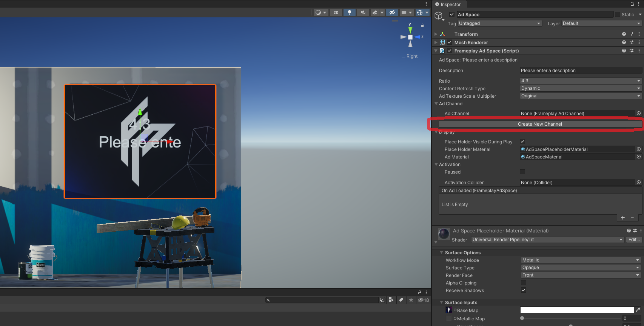Pick Base Map color with eyedropper
Screen dimensions: 644x326
(638, 310)
